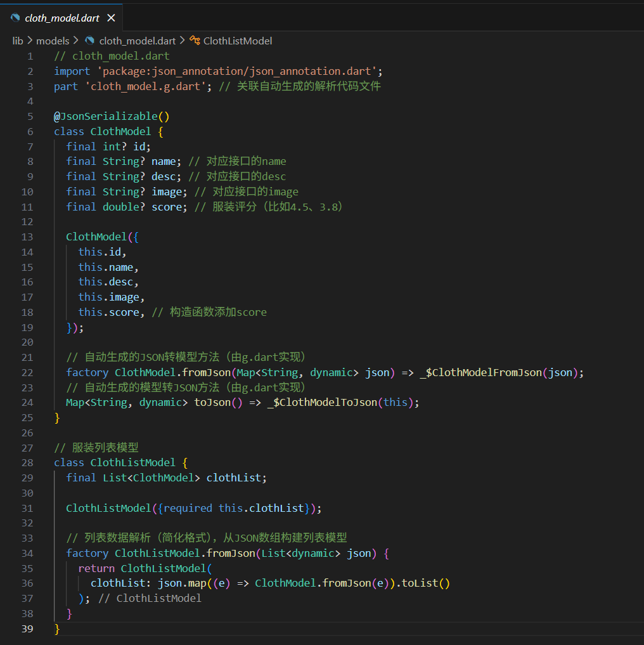Screen dimensions: 644x645
Task: Open cloth_model.dart in breadcrumb path
Action: pyautogui.click(x=138, y=41)
